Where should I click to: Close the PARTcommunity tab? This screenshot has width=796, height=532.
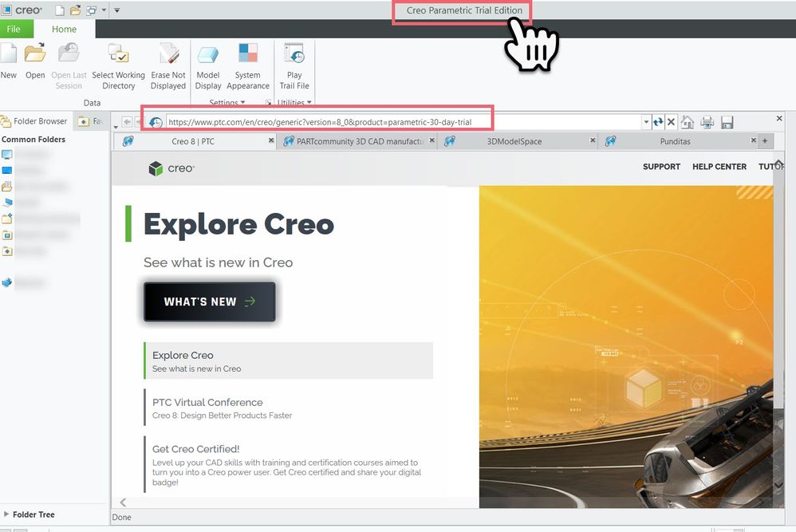[432, 140]
